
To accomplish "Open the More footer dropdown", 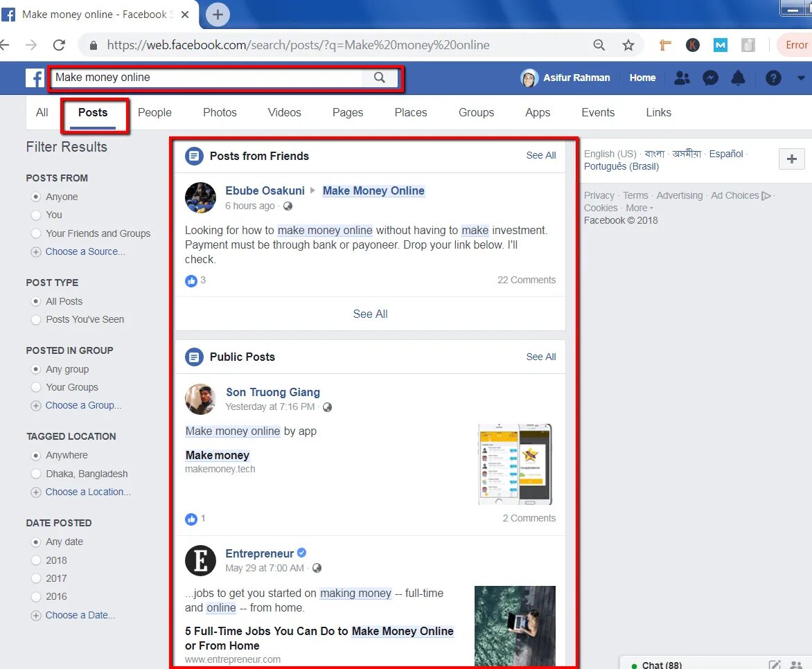I will [x=639, y=208].
